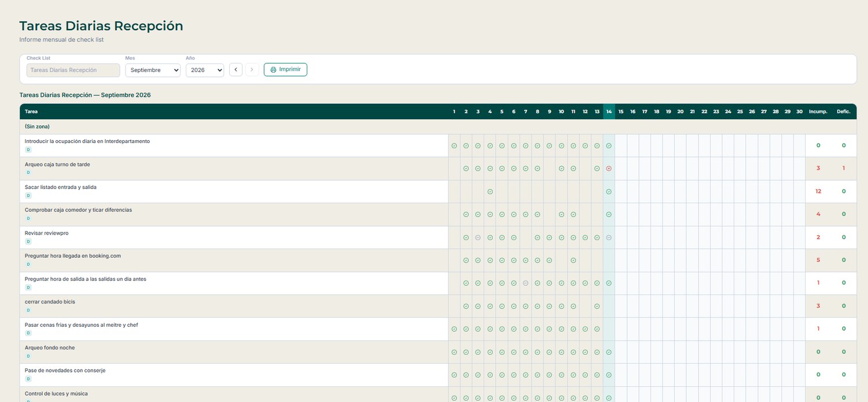The height and width of the screenshot is (402, 868).
Task: Click task name Introducir la ocupación diaria en Interdepartamento
Action: tap(87, 141)
